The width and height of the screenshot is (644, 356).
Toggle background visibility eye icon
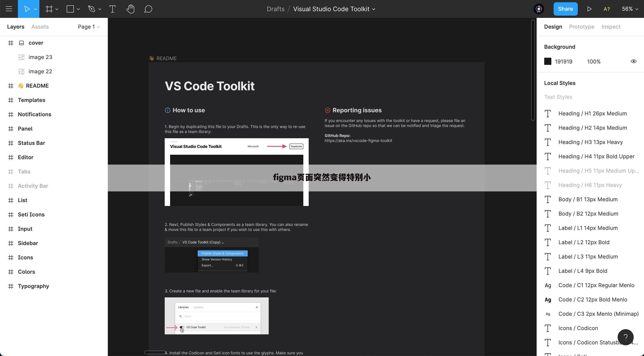[633, 61]
